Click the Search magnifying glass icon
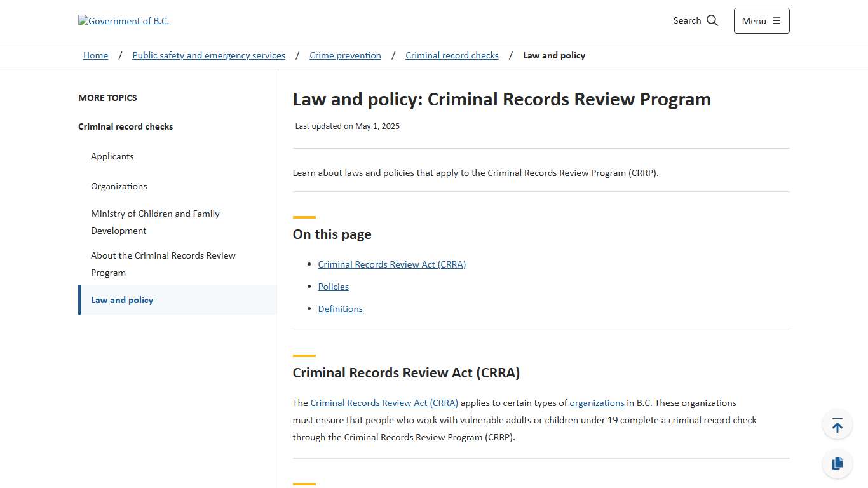This screenshot has height=488, width=868. [712, 20]
